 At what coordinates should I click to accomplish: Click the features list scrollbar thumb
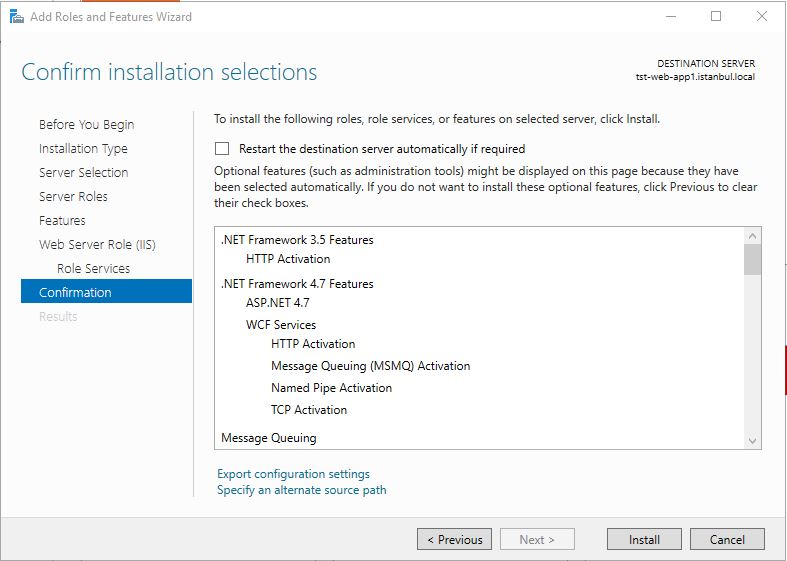click(x=752, y=259)
